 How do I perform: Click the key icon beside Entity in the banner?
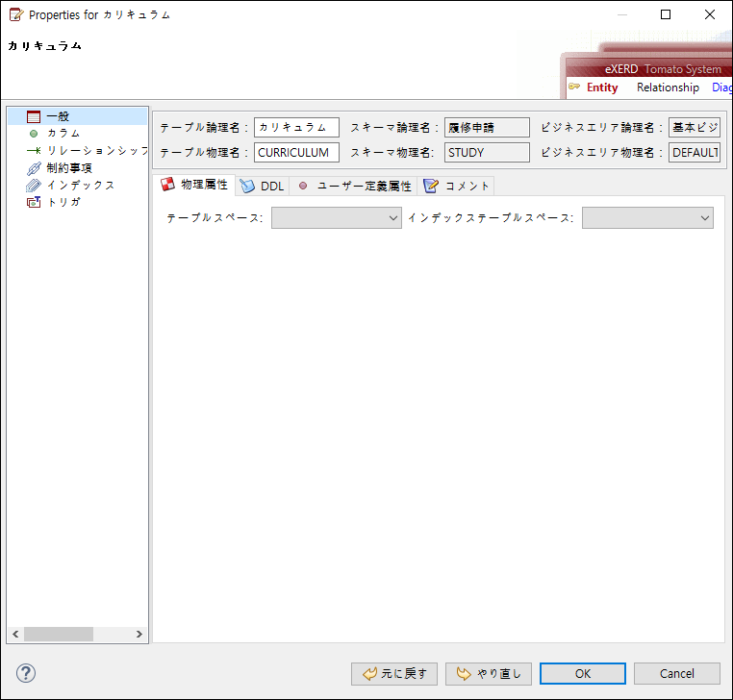tap(574, 87)
